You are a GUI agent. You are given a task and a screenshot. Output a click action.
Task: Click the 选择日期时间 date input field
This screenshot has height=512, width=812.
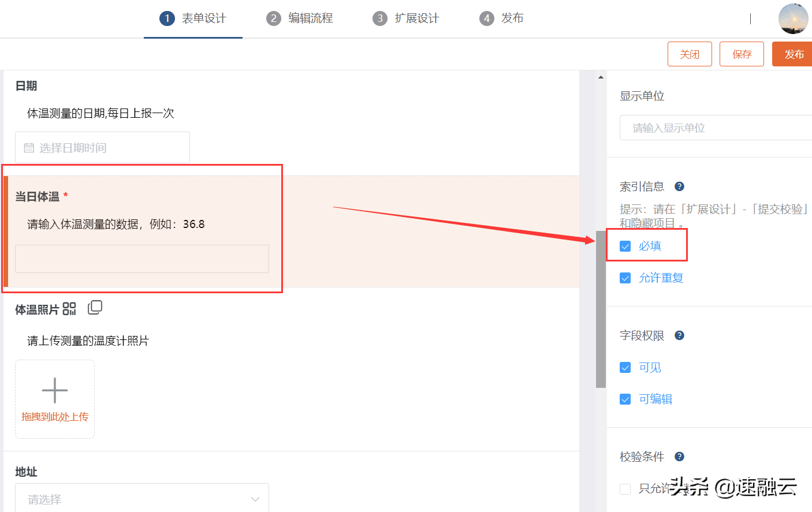point(102,148)
